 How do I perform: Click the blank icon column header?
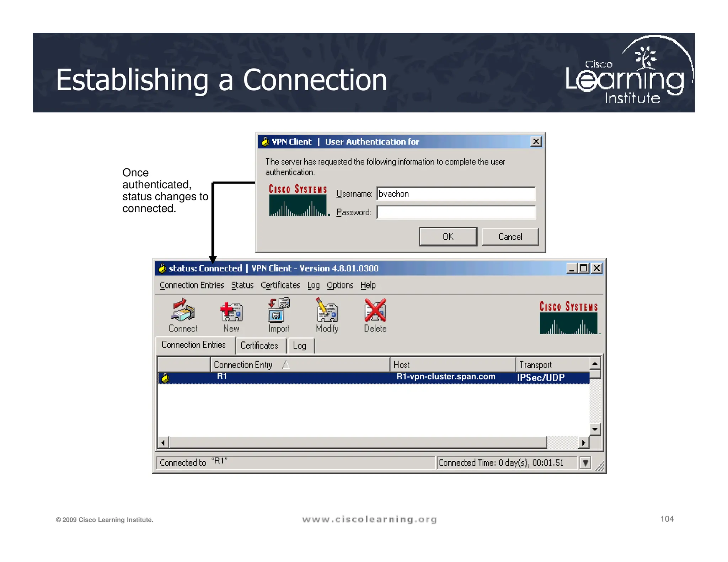click(184, 365)
